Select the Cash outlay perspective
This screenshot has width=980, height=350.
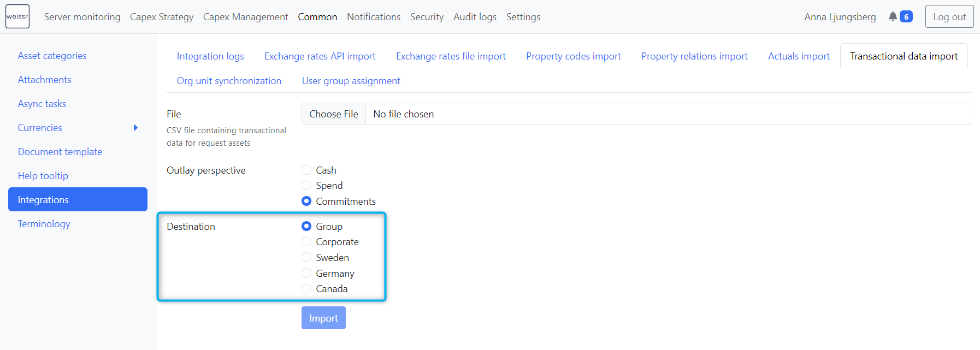click(306, 170)
